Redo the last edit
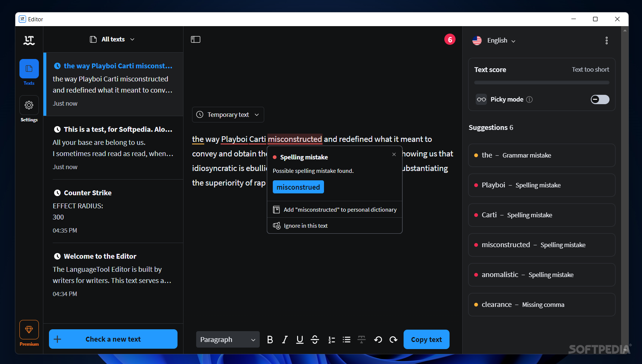The width and height of the screenshot is (642, 364). click(x=393, y=339)
